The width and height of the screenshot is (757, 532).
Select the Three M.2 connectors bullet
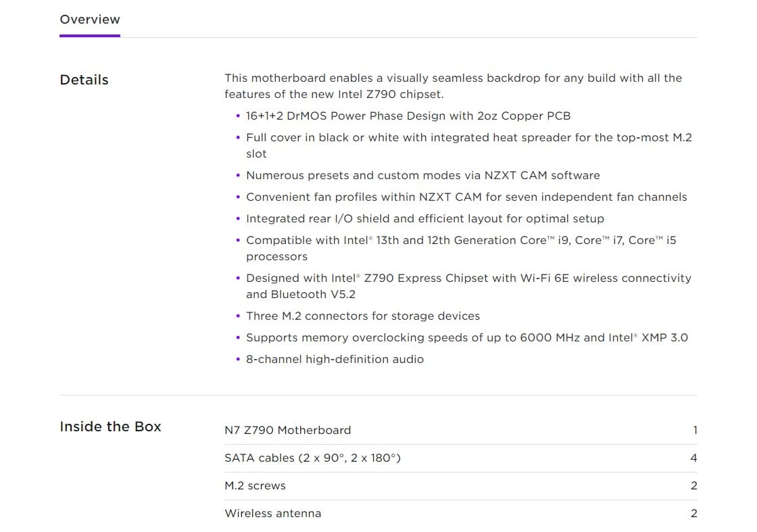pos(363,316)
